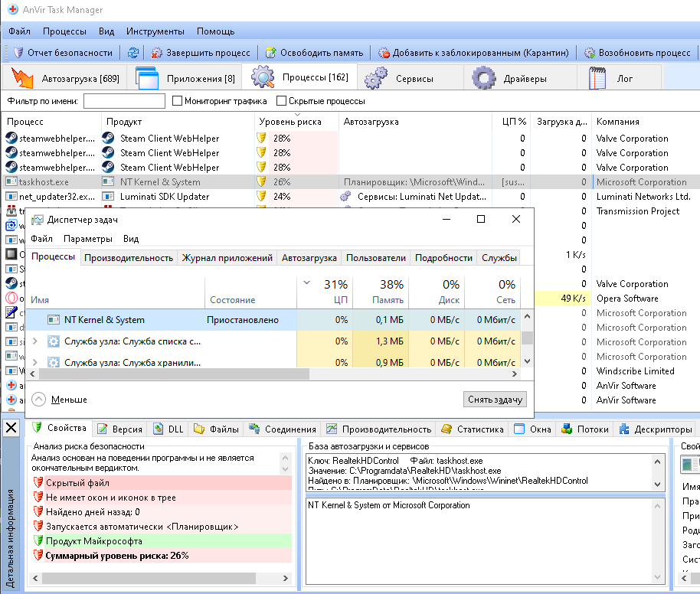Open the Файл menu in AnVir
The image size is (700, 594).
(19, 31)
